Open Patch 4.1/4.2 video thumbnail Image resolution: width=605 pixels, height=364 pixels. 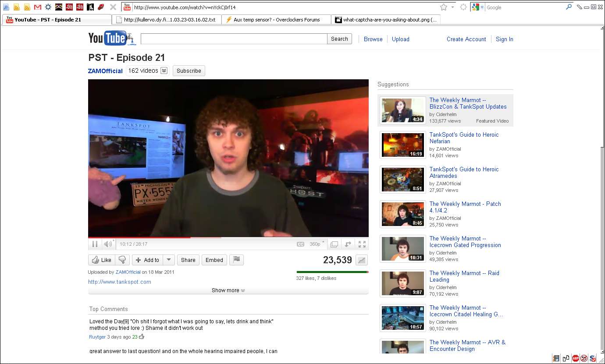pos(403,214)
